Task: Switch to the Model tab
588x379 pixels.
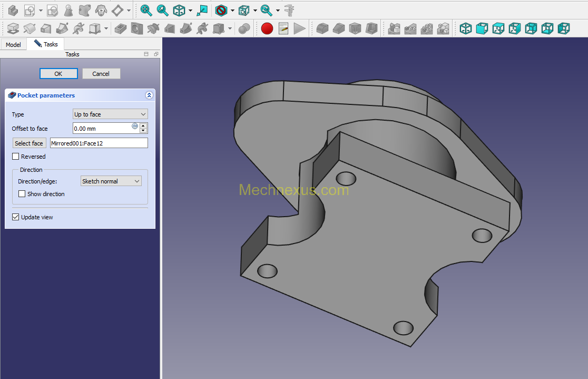Action: 14,45
